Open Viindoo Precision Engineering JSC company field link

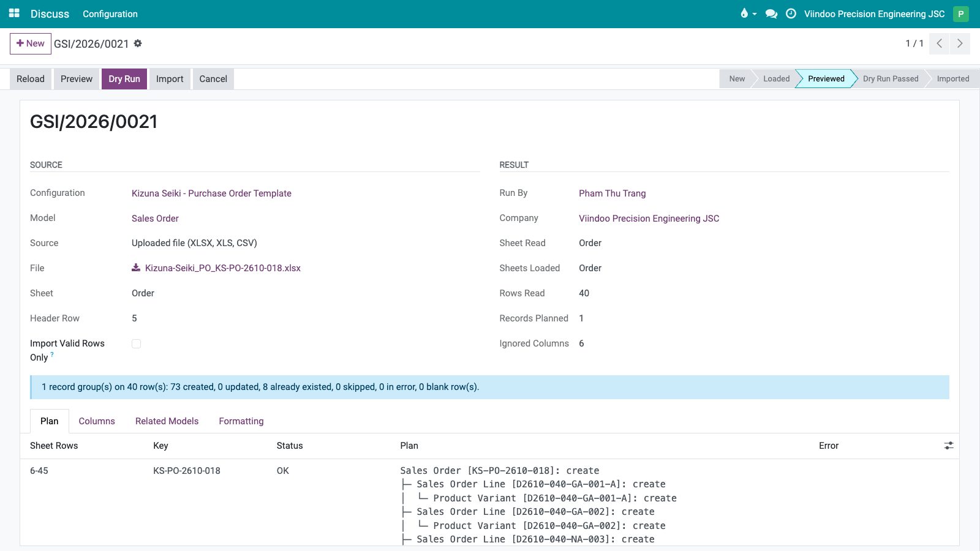click(x=649, y=219)
